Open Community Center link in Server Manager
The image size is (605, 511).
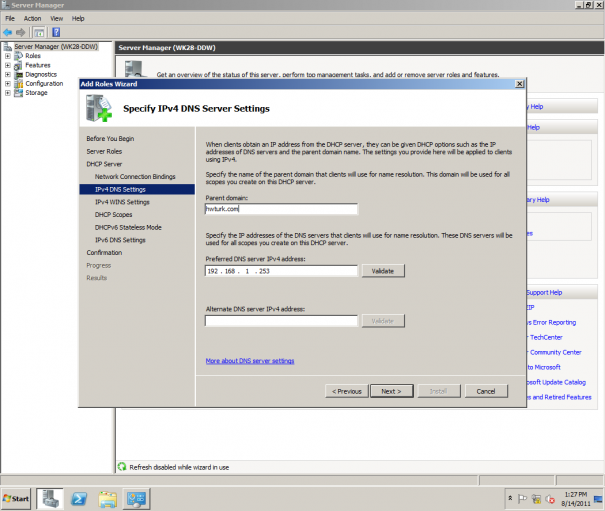555,352
